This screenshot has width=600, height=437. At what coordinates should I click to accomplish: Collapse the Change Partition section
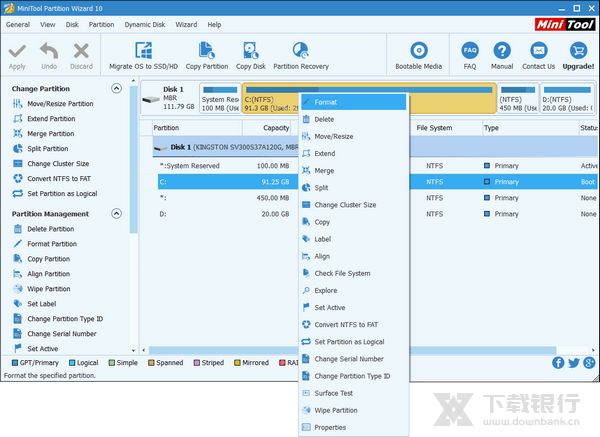117,89
